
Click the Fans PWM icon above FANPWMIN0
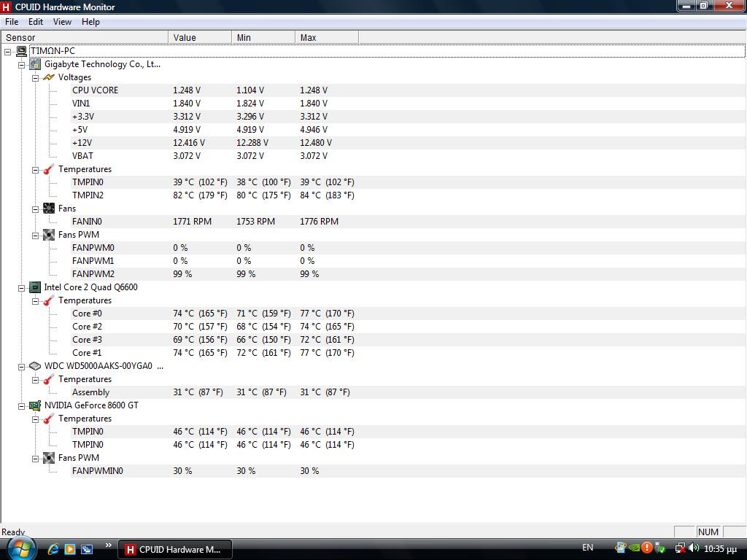coord(49,458)
